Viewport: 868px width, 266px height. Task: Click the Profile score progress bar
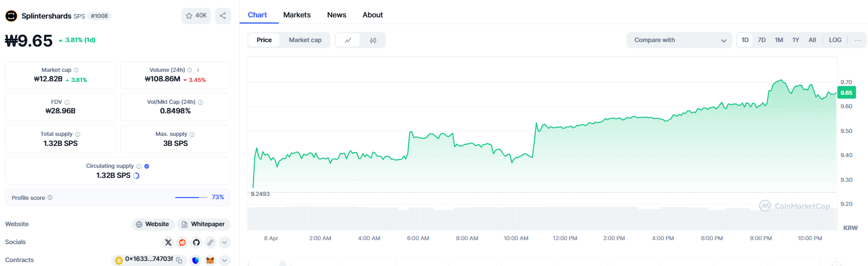point(191,198)
